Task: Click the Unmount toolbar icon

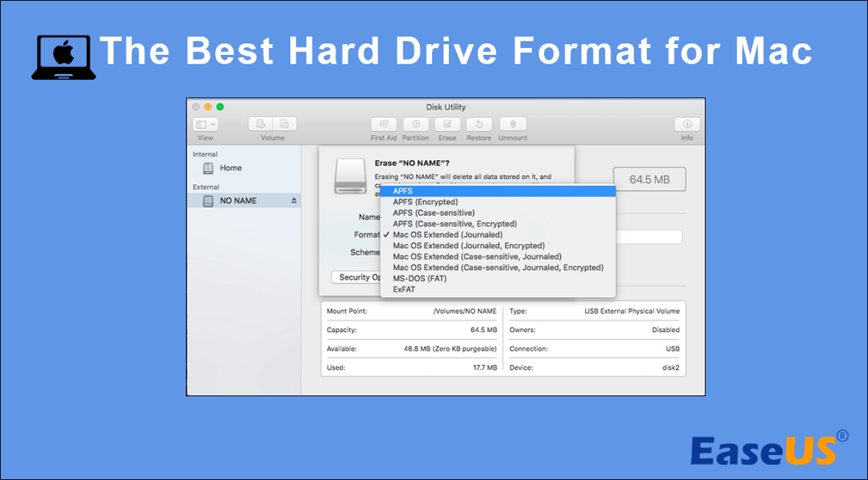Action: [x=512, y=125]
